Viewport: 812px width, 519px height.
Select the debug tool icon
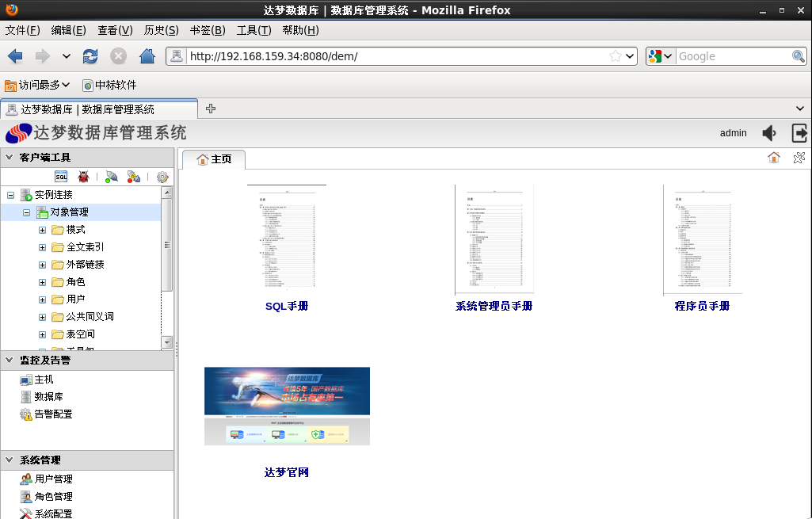(x=83, y=176)
